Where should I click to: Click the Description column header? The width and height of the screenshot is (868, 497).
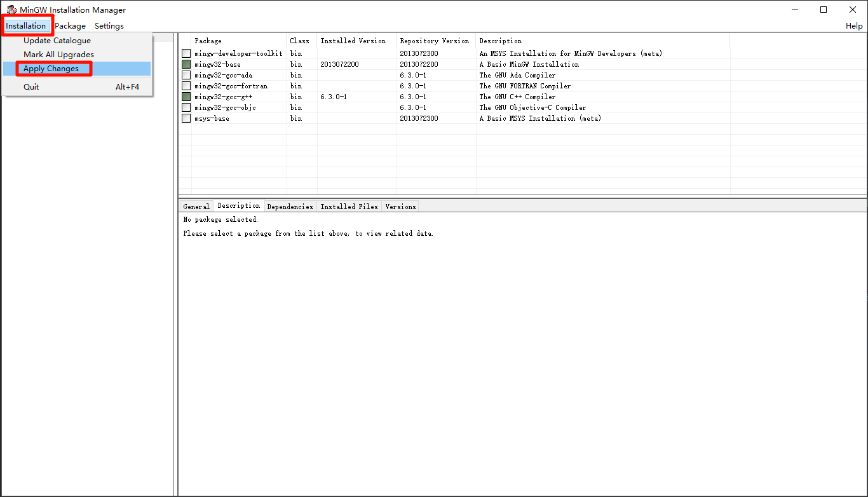tap(603, 41)
